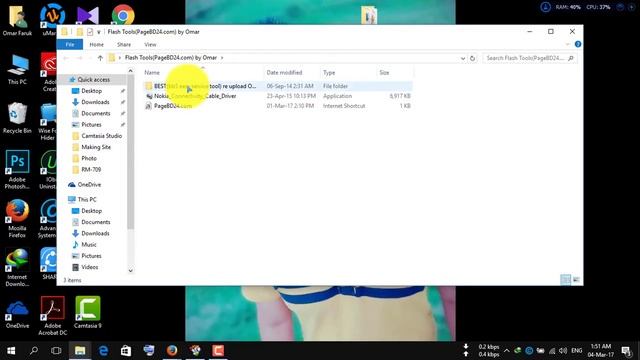Open Adobe Acrobat DC desktop shortcut
The image size is (640, 360).
tap(52, 316)
